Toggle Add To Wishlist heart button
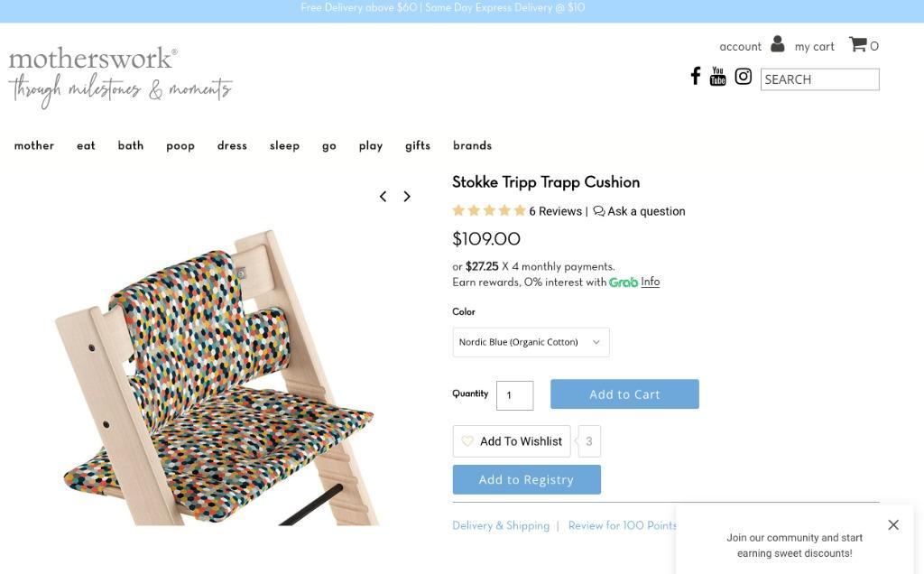 (512, 441)
